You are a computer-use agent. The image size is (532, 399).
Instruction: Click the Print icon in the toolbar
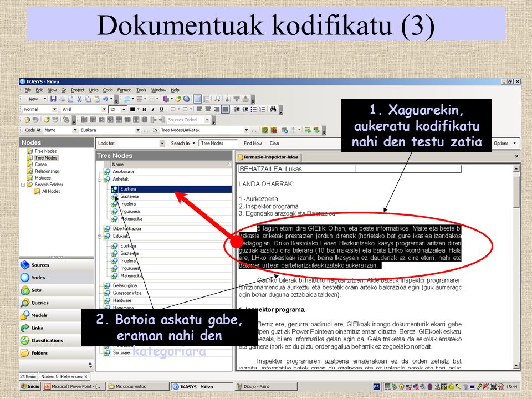[x=62, y=99]
